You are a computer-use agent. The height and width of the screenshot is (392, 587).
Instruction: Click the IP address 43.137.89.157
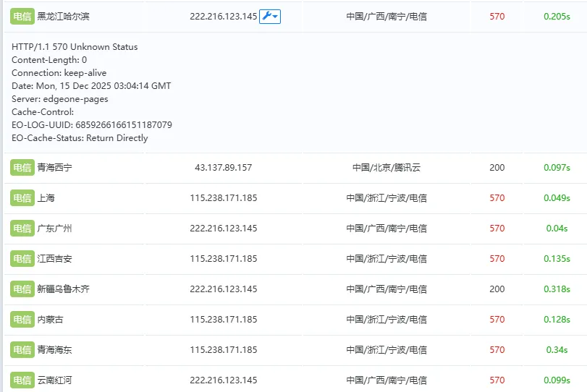[x=224, y=168]
